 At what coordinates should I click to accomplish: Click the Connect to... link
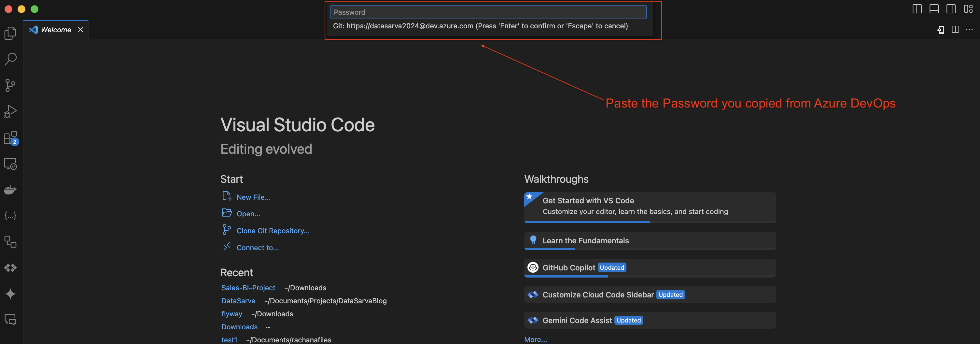pyautogui.click(x=258, y=248)
